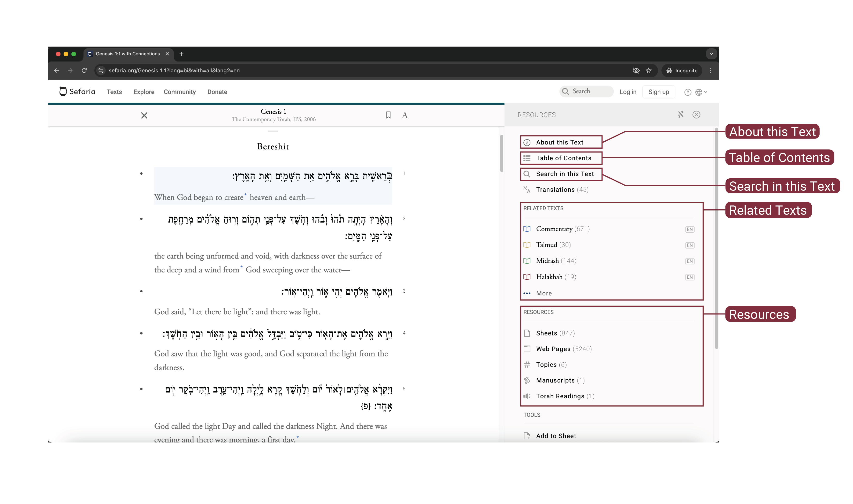Click the Add to Sheet icon
This screenshot has height=504, width=853.
527,436
